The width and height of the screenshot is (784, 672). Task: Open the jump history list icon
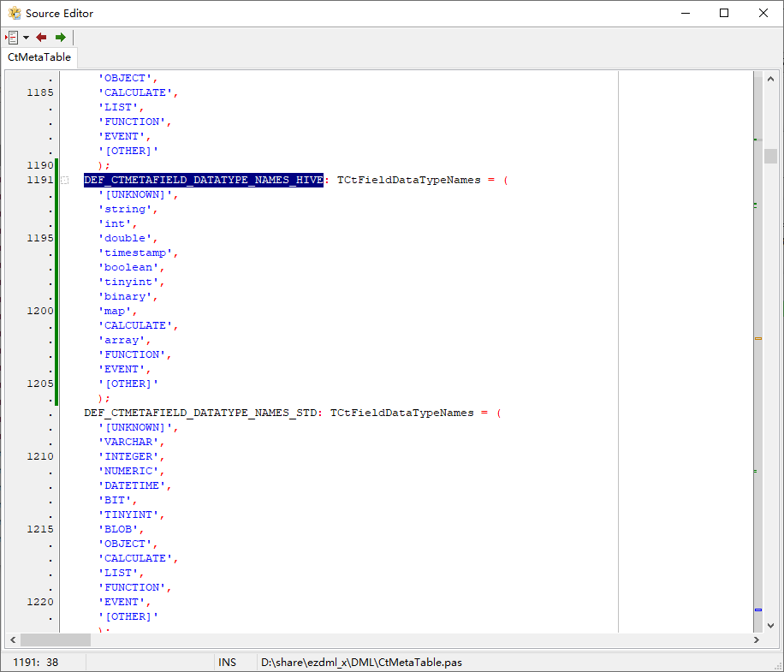11,38
